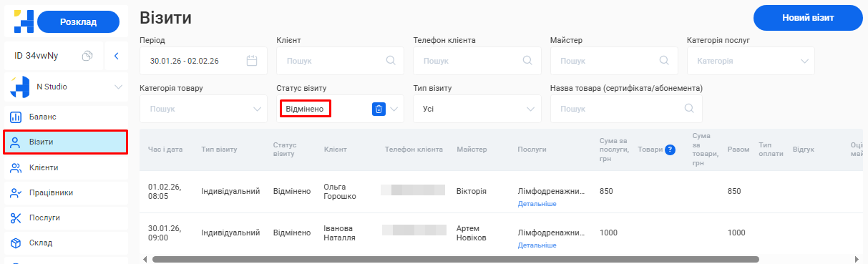Open Детальніше link for Ольга Горошко visit

point(537,204)
